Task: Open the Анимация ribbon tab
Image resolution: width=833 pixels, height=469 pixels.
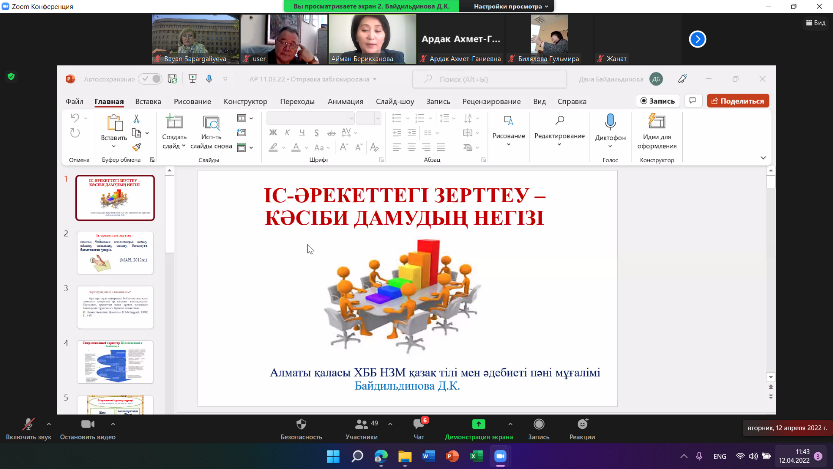Action: [x=345, y=101]
